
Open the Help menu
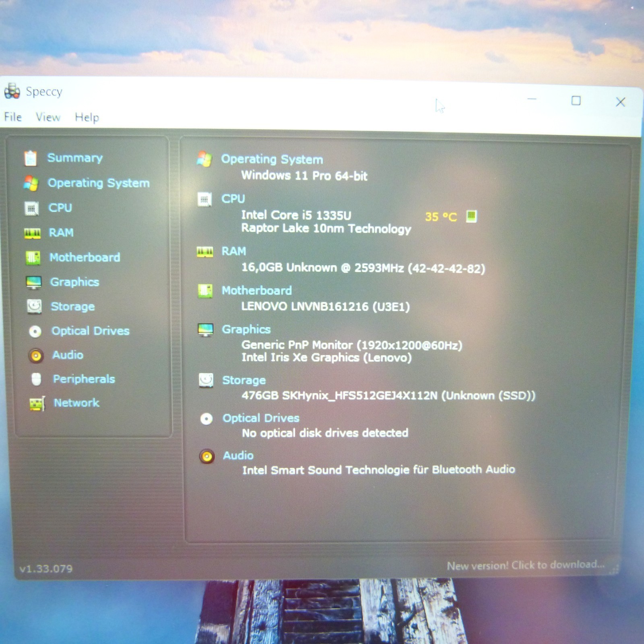(x=87, y=118)
